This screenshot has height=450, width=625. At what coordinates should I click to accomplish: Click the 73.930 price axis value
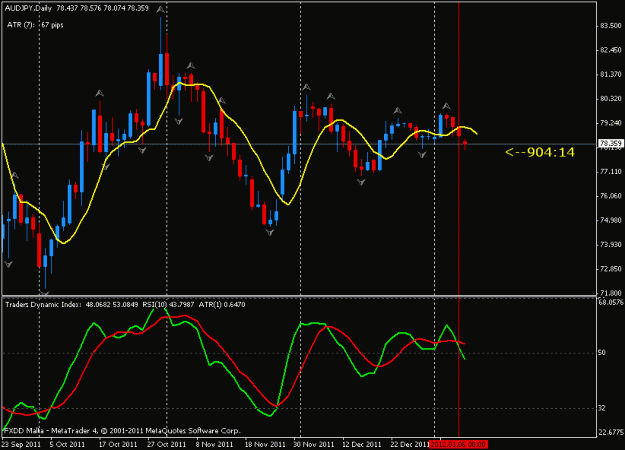click(610, 244)
